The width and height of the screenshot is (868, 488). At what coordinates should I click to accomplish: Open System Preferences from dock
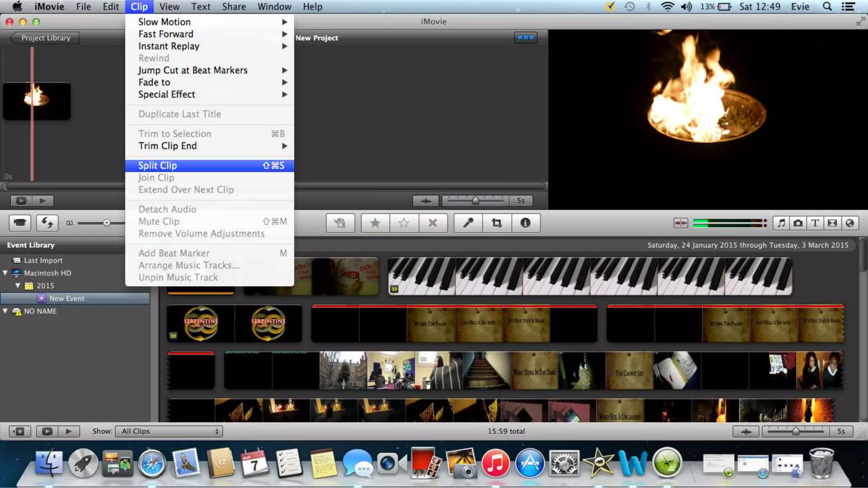tap(564, 463)
